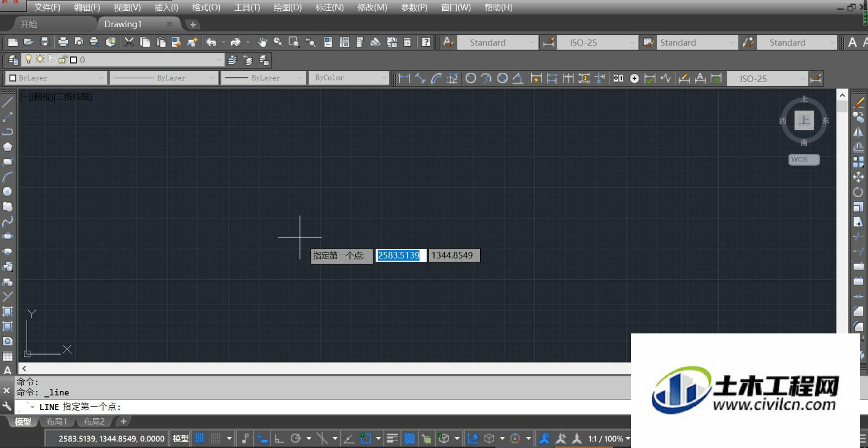868x448 pixels.
Task: Click the Redo arrow icon
Action: click(x=235, y=42)
